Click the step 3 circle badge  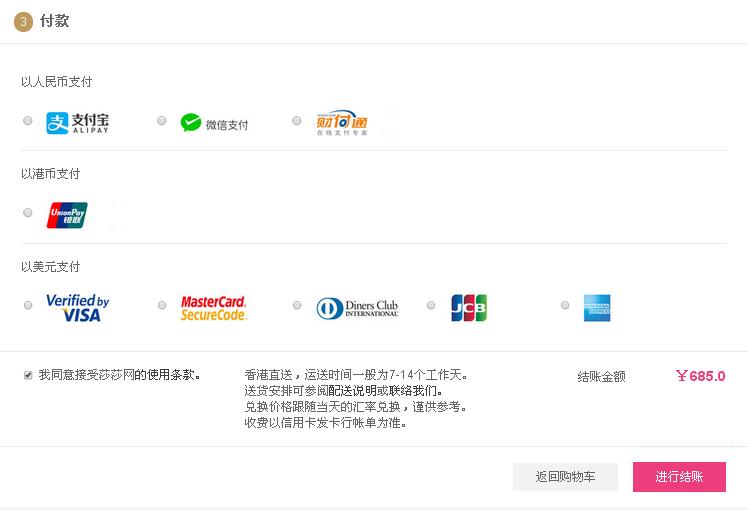(23, 22)
